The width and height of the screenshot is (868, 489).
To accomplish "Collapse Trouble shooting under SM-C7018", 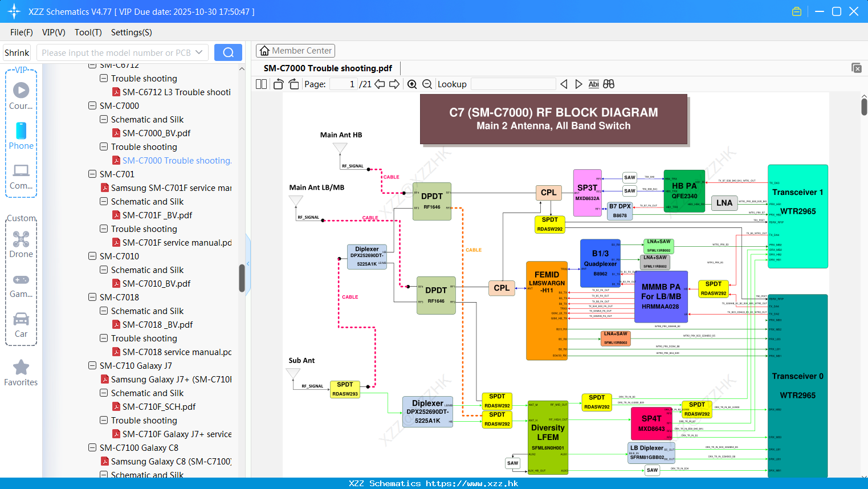I will [x=104, y=338].
